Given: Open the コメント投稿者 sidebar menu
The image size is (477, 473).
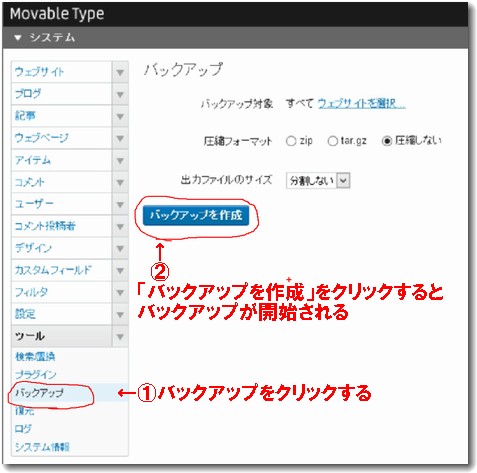Looking at the screenshot, I should coord(62,226).
